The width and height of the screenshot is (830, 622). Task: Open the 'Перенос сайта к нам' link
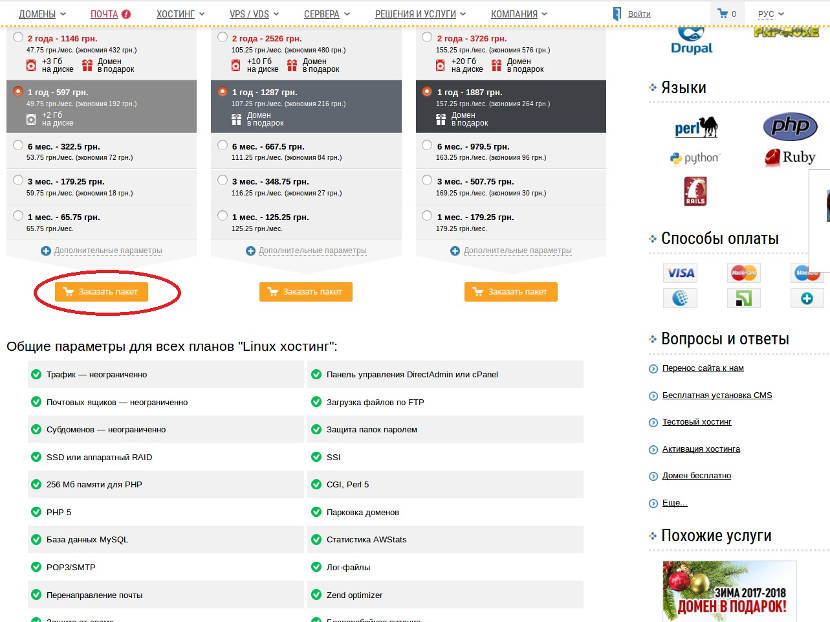pos(703,368)
